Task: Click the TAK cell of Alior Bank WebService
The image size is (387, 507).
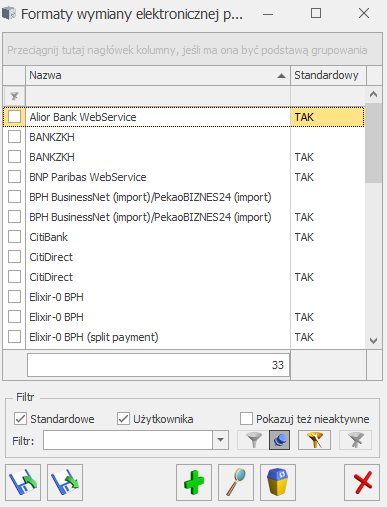Action: [x=327, y=117]
